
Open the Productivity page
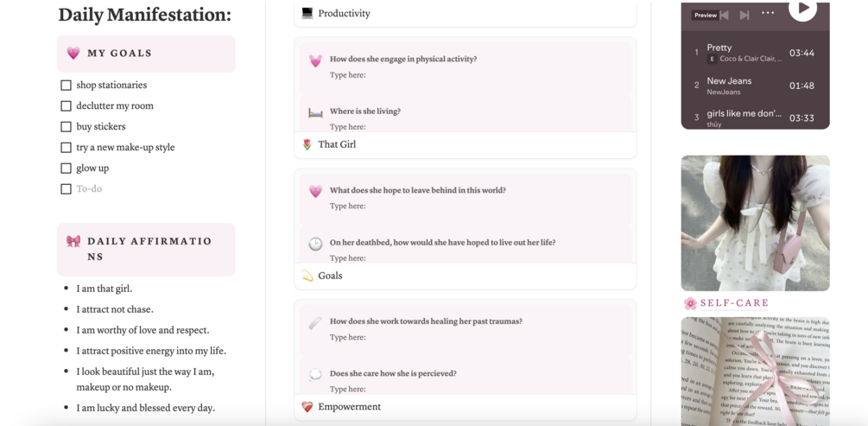(x=344, y=14)
